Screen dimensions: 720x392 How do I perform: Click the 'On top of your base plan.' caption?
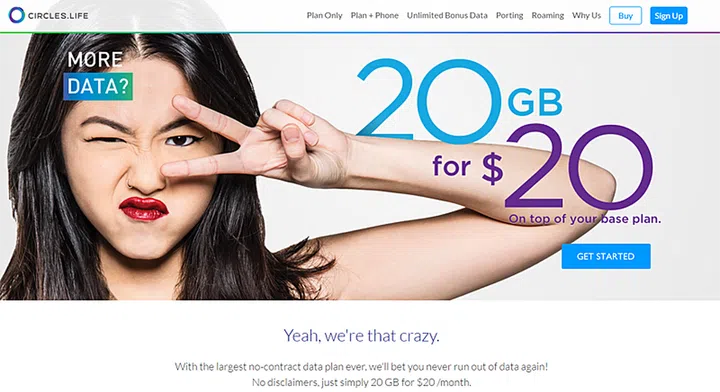click(585, 219)
